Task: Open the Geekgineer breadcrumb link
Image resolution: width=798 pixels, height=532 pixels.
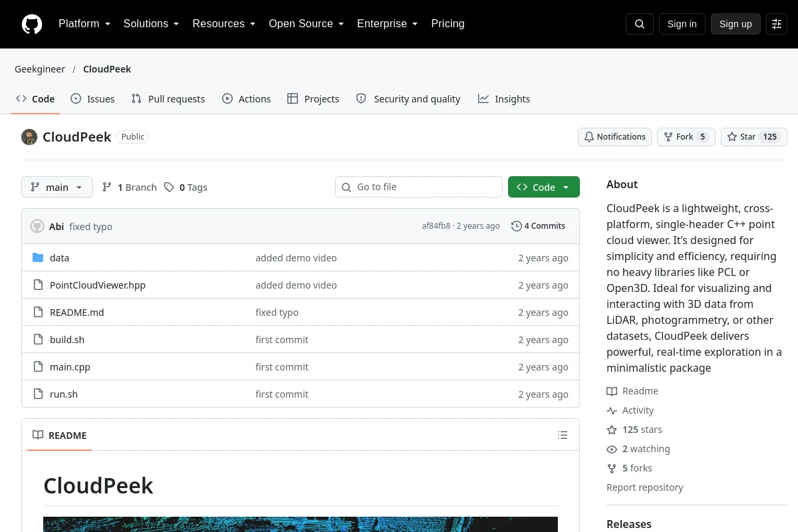Action: pyautogui.click(x=40, y=69)
